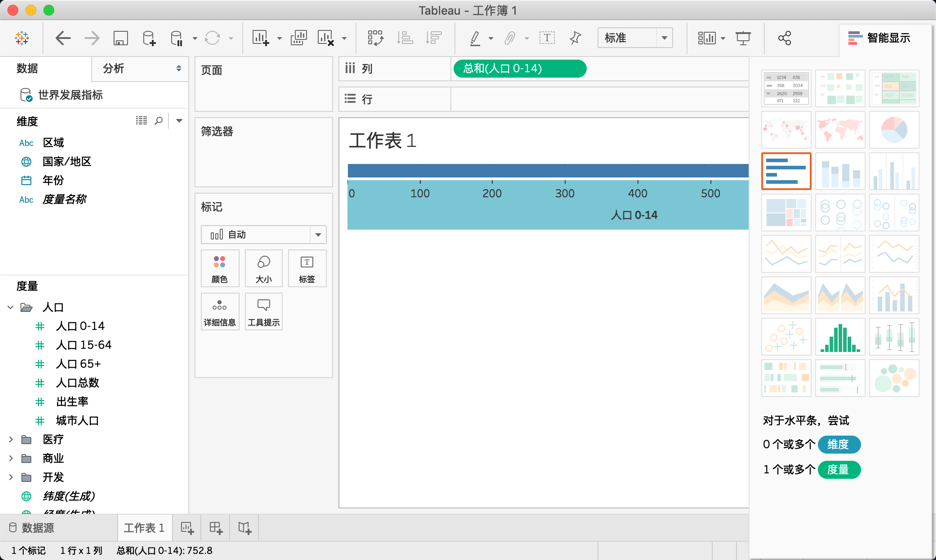The width and height of the screenshot is (936, 560).
Task: Select the packed bubbles chart thumbnail
Action: 894,378
